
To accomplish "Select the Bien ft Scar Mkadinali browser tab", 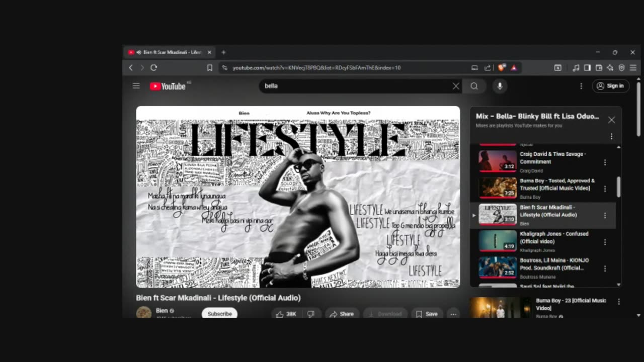I will [x=170, y=52].
